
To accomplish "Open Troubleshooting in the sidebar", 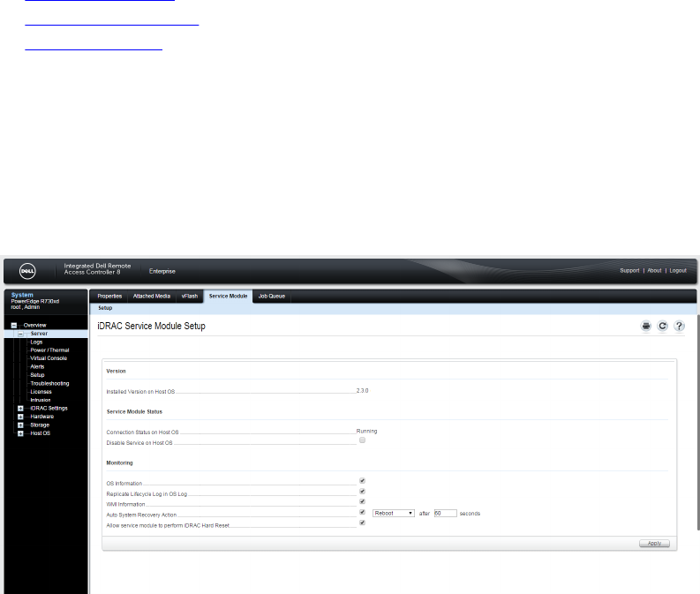I will pyautogui.click(x=49, y=384).
